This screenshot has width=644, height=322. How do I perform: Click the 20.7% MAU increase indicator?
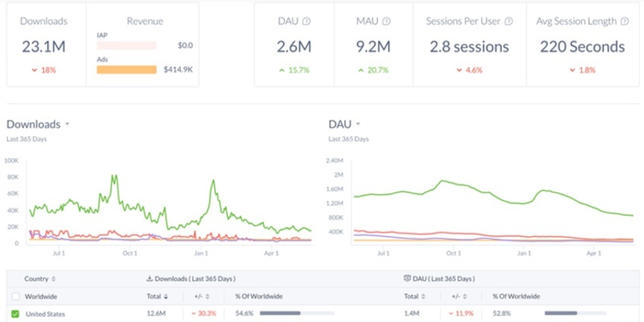373,70
